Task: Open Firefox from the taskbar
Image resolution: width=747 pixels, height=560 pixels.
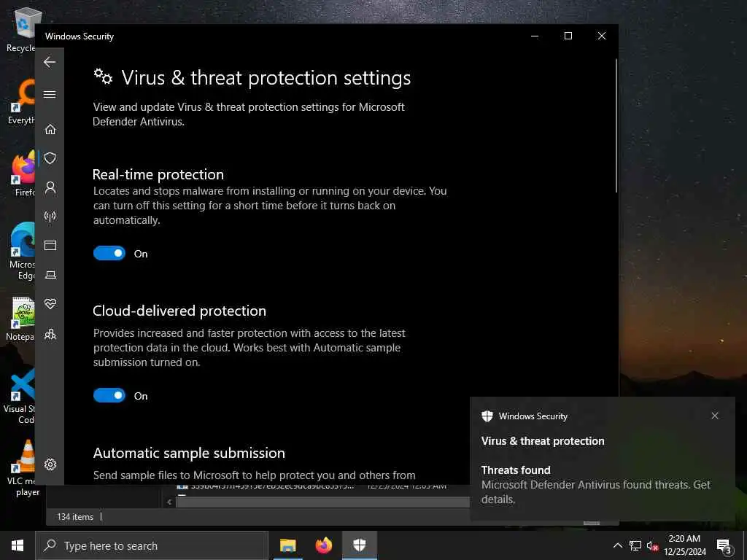Action: [x=323, y=545]
